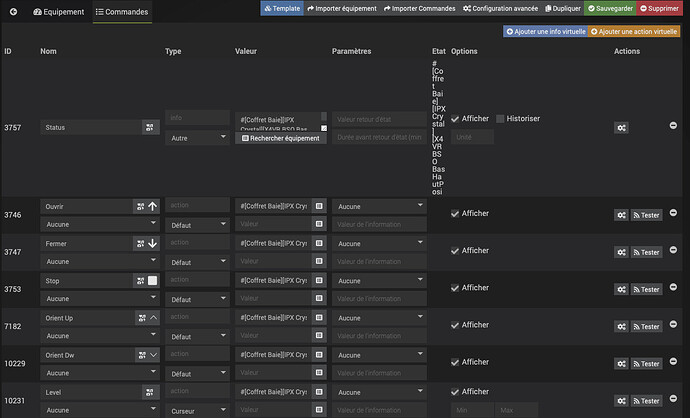Toggle Afficher checkbox for Fermer row
The image size is (690, 418).
[455, 251]
